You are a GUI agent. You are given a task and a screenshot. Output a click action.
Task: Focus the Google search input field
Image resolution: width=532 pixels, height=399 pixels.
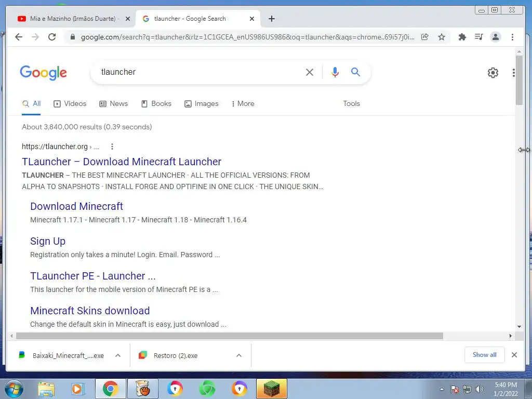tap(200, 72)
